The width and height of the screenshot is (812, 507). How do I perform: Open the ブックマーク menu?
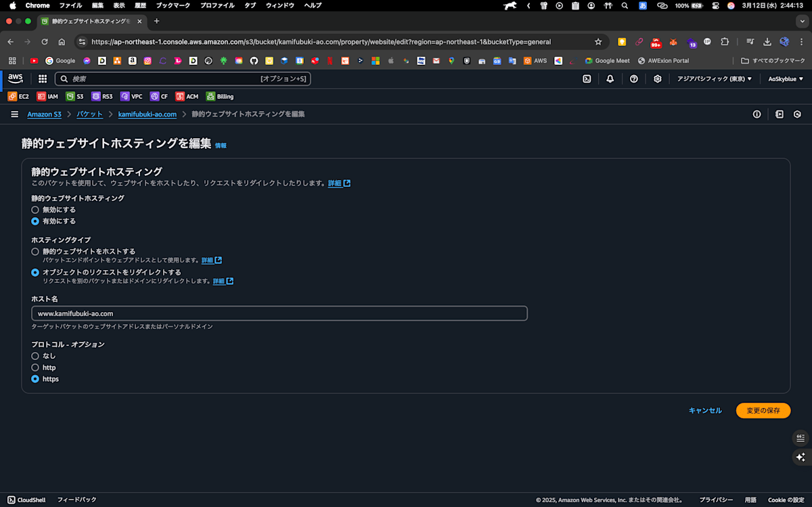point(173,5)
